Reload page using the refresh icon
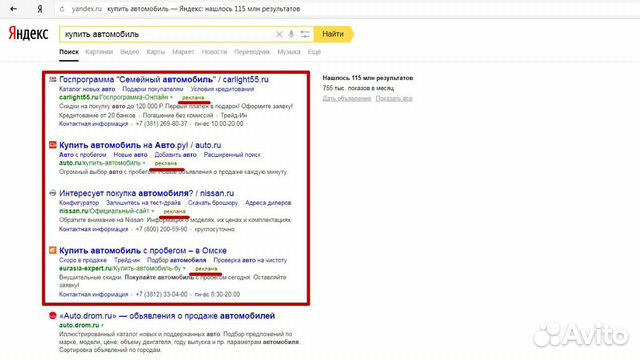The width and height of the screenshot is (640, 360). point(62,9)
